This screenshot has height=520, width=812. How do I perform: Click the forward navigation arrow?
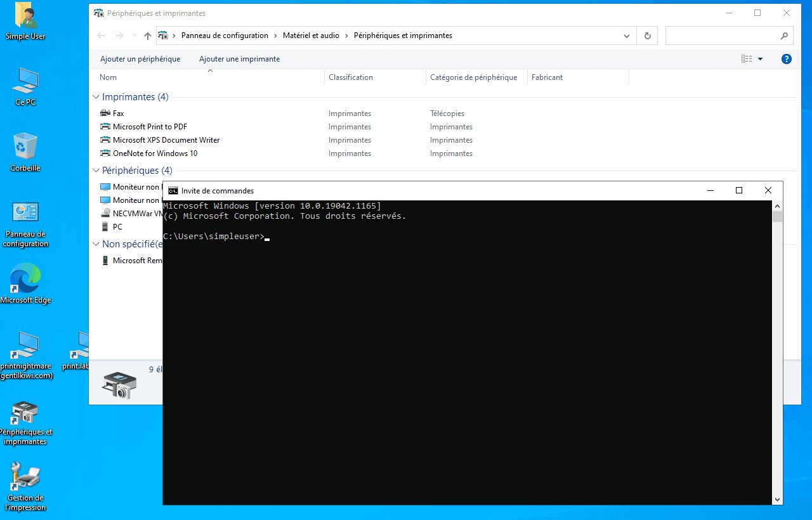point(120,36)
